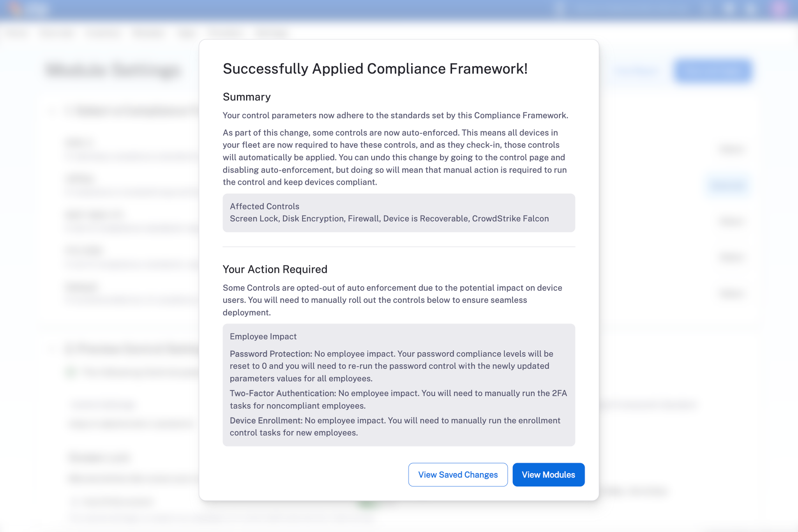798x532 pixels.
Task: Click the "Password Protection:" impact entry
Action: tap(270, 354)
